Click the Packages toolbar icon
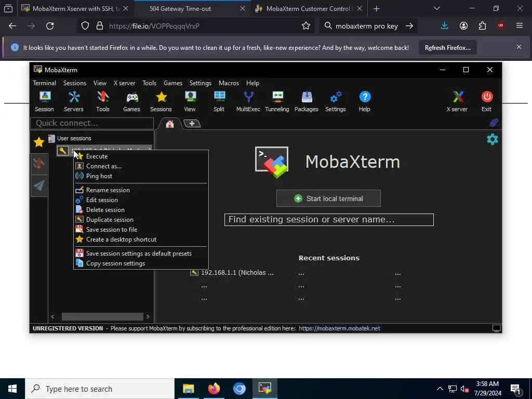This screenshot has height=399, width=532. pos(307,101)
